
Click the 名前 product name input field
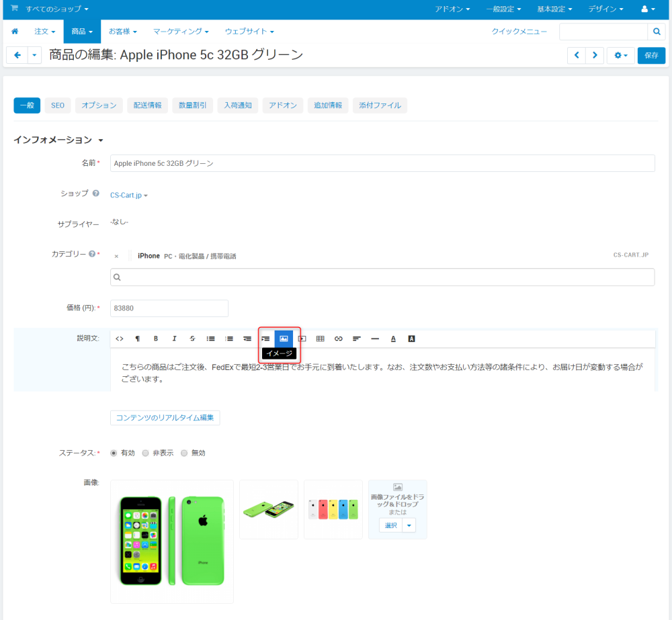pos(382,163)
